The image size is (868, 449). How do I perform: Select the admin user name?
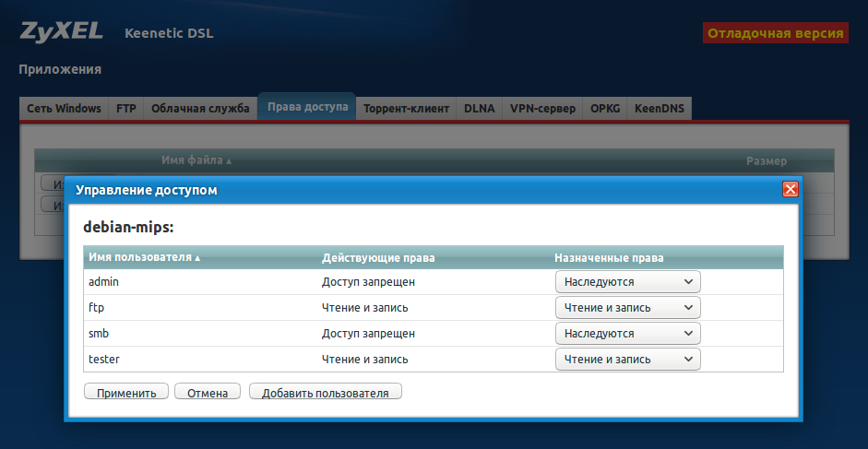tap(103, 282)
